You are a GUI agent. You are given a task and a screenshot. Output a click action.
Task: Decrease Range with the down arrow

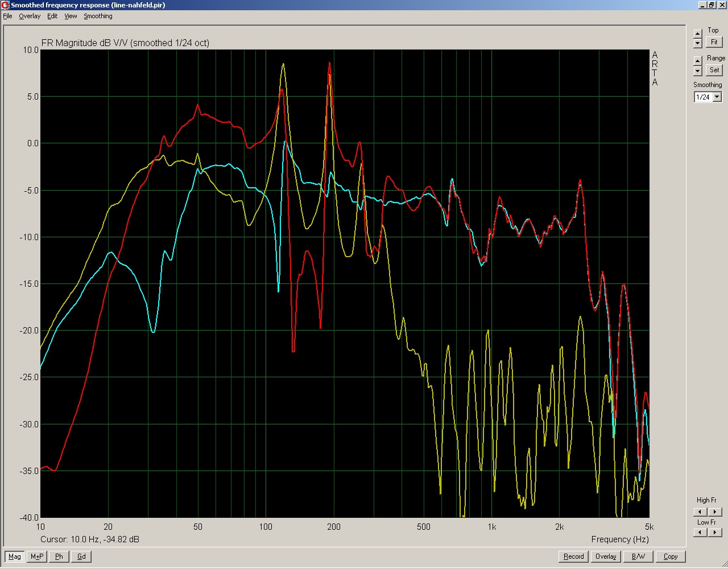pyautogui.click(x=698, y=71)
